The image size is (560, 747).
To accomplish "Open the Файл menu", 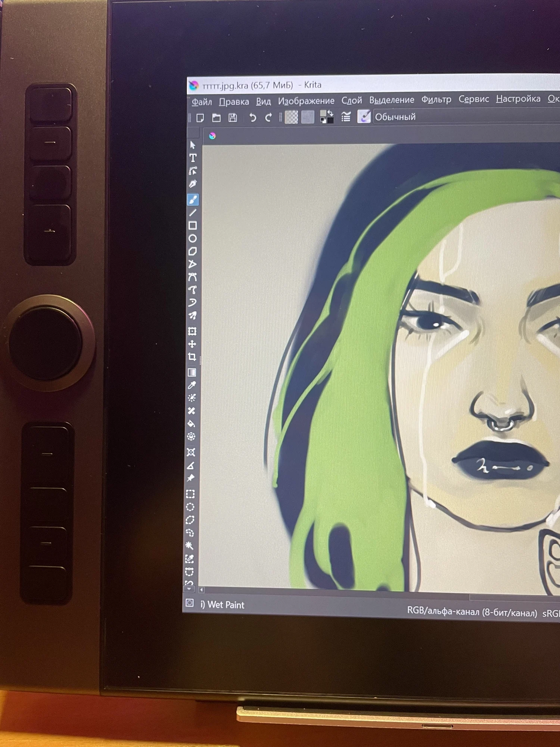I will click(x=202, y=102).
